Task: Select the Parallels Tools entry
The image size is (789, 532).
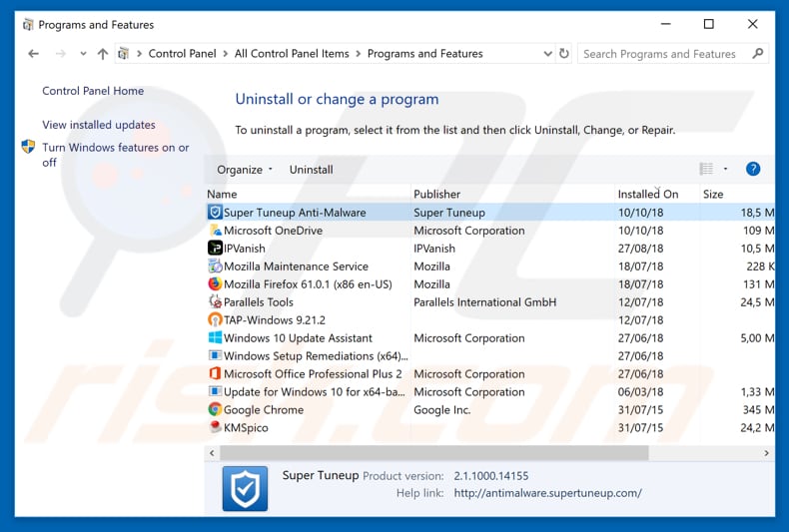Action: (x=258, y=302)
